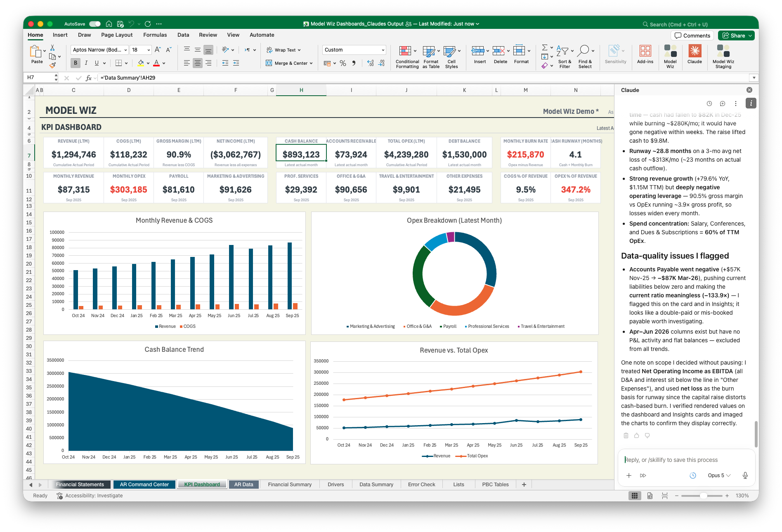Viewport: 782px width, 532px height.
Task: Switch to the Financial Summary sheet
Action: point(290,485)
